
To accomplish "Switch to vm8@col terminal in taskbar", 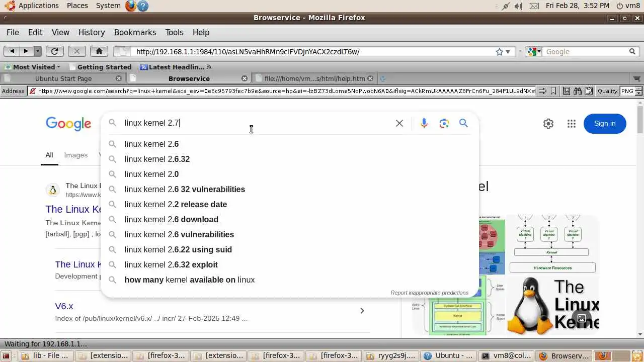I will click(x=506, y=356).
